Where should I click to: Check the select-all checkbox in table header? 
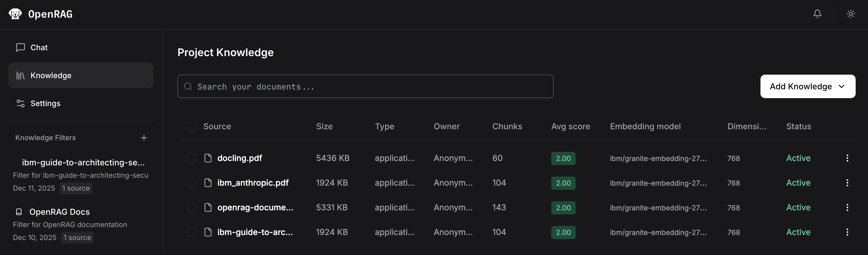click(x=191, y=126)
